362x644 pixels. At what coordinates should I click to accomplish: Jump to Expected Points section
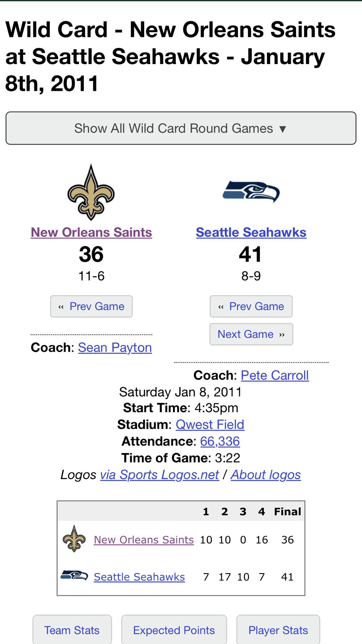click(x=174, y=630)
